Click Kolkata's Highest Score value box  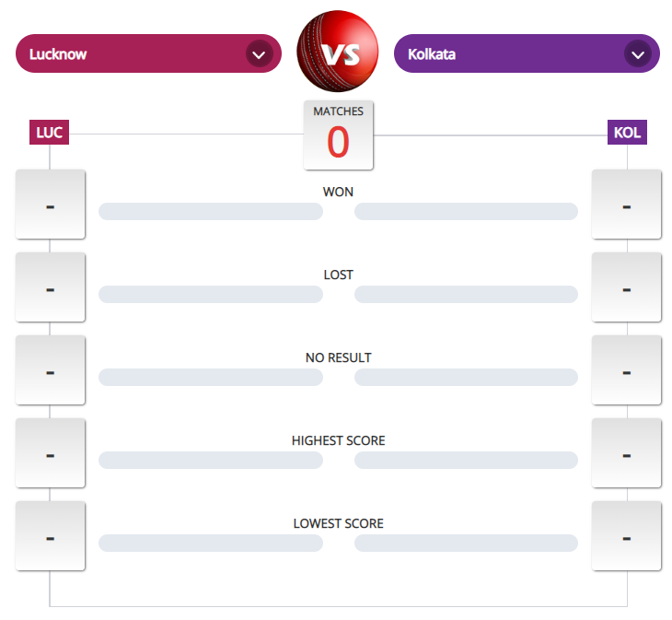[x=626, y=453]
